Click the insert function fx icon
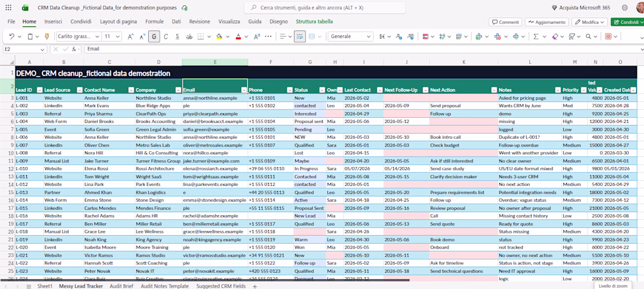Image resolution: width=644 pixels, height=289 pixels. [75, 49]
